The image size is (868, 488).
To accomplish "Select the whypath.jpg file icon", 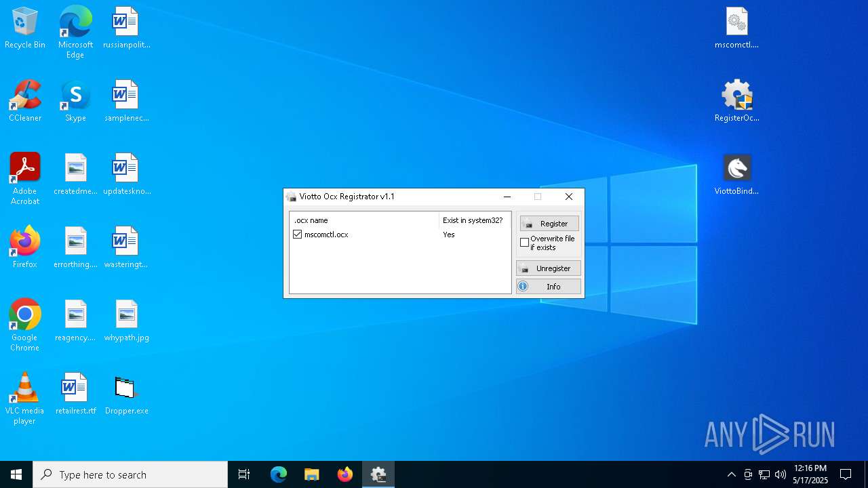I will point(126,321).
